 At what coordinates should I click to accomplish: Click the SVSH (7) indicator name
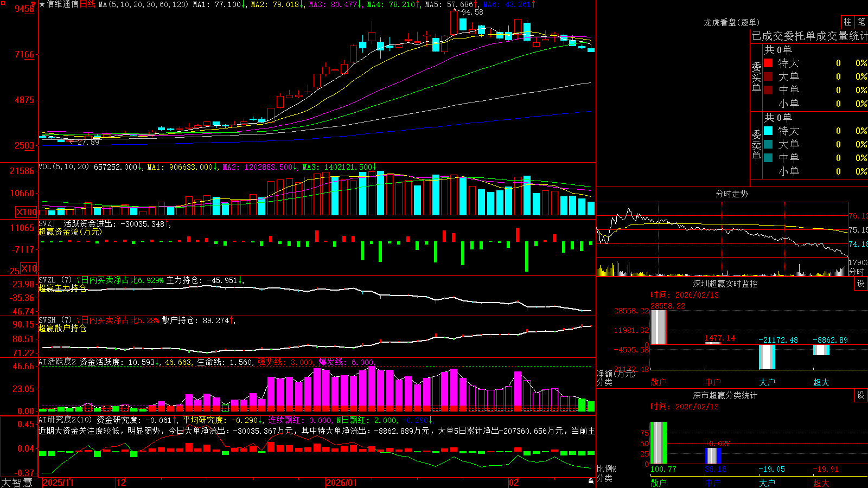point(55,320)
